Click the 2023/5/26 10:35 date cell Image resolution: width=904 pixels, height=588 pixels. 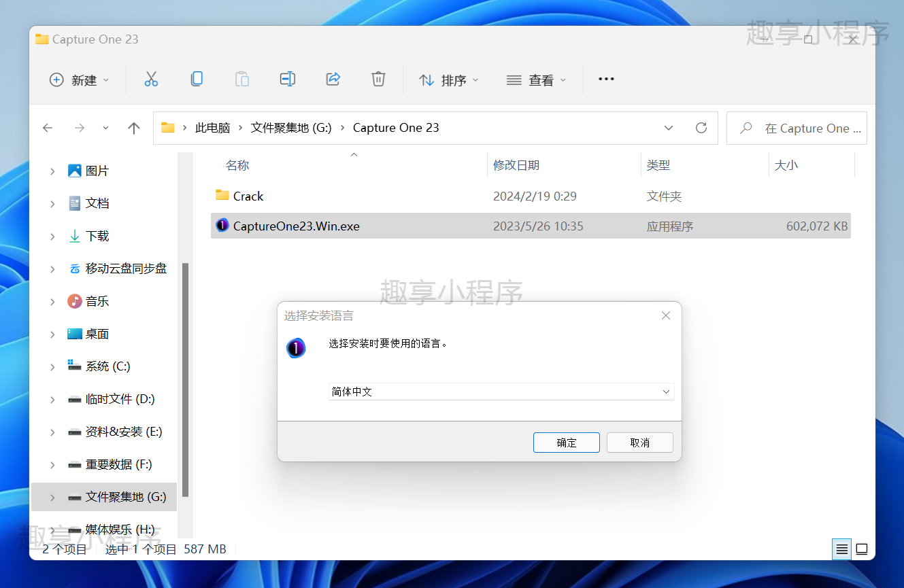pyautogui.click(x=538, y=226)
